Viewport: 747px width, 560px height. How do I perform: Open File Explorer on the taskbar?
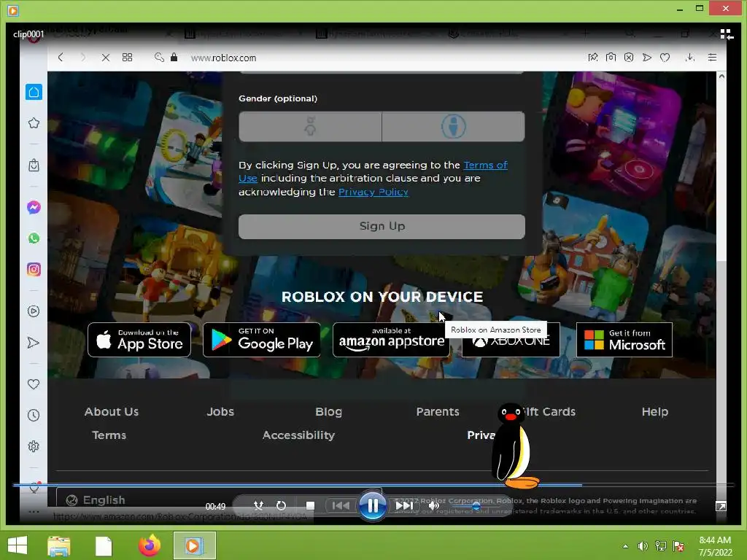[59, 545]
